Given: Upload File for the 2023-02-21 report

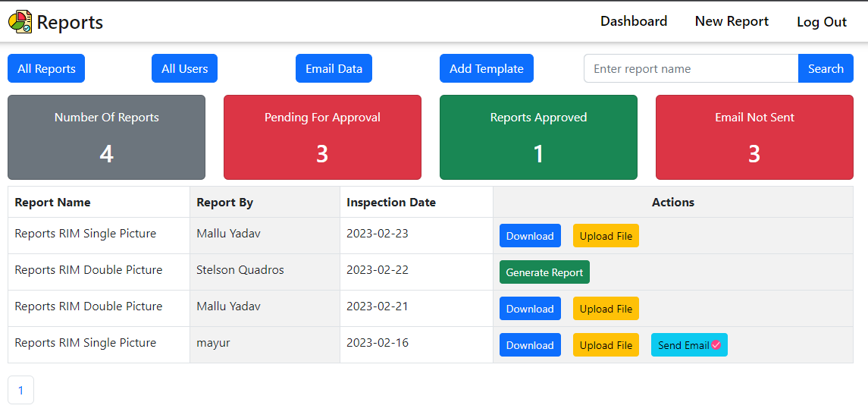Looking at the screenshot, I should 606,309.
